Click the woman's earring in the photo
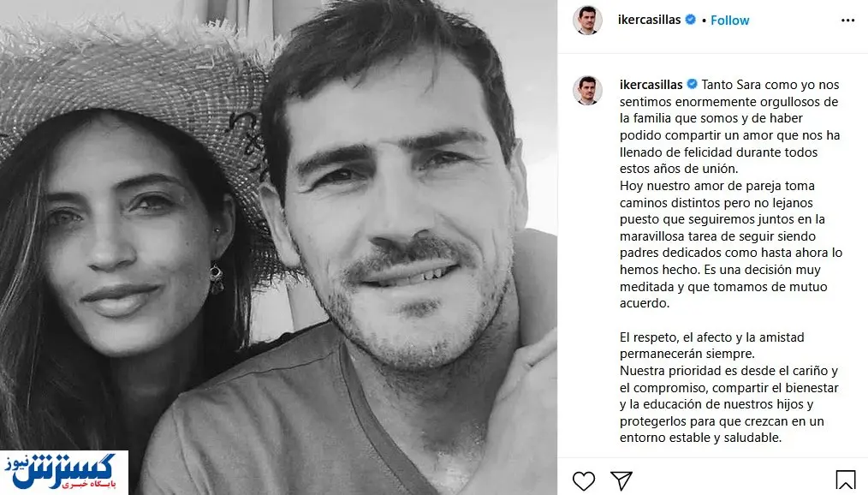Viewport: 868px width, 495px height. pyautogui.click(x=216, y=278)
